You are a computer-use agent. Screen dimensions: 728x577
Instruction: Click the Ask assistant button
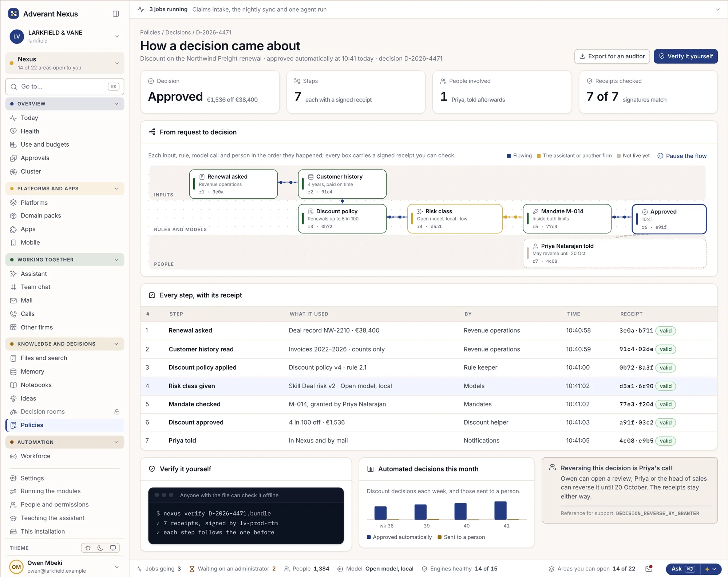click(682, 569)
